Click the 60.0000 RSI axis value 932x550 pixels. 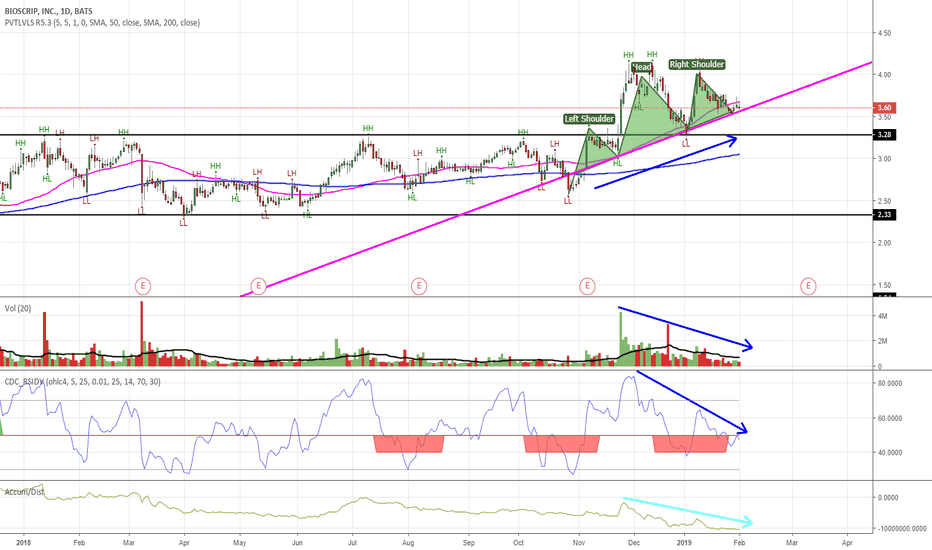click(890, 419)
